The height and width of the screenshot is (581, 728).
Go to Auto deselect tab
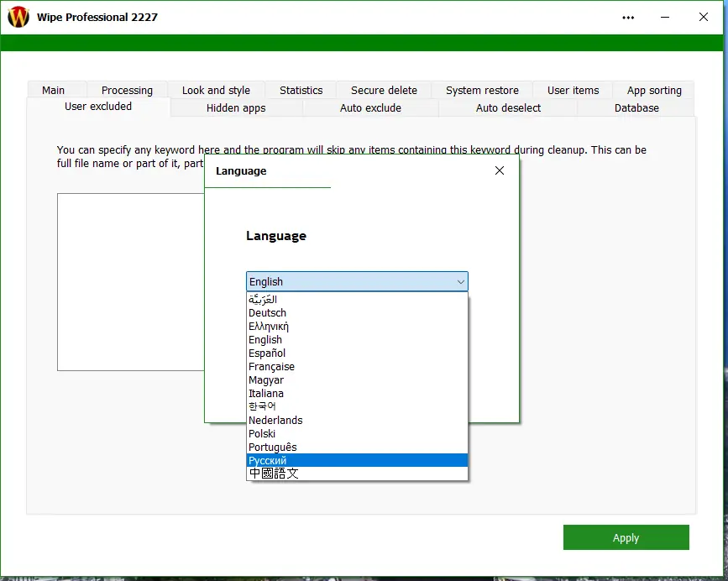click(x=508, y=107)
